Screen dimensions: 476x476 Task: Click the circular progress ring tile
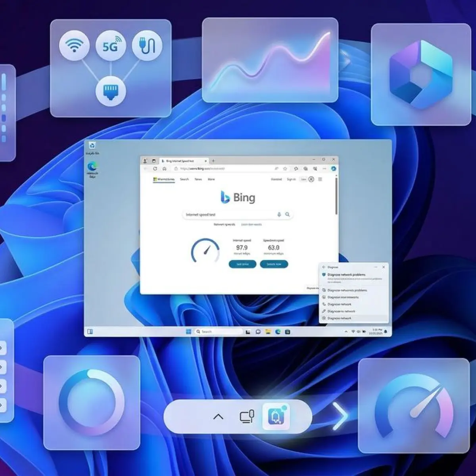click(92, 403)
